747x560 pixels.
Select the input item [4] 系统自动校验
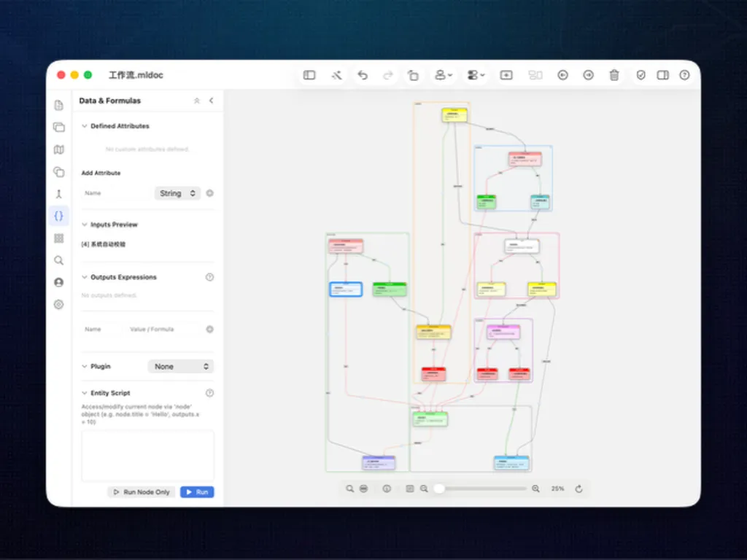pyautogui.click(x=104, y=244)
